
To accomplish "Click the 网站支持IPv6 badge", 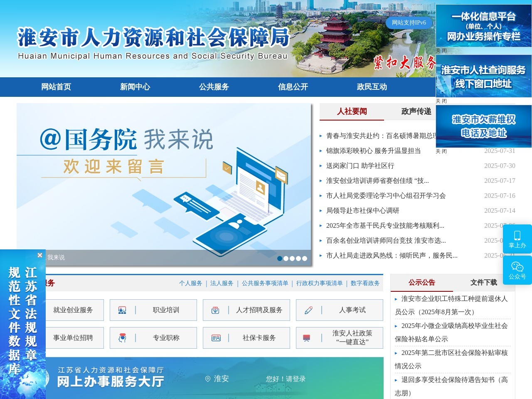I will (408, 24).
